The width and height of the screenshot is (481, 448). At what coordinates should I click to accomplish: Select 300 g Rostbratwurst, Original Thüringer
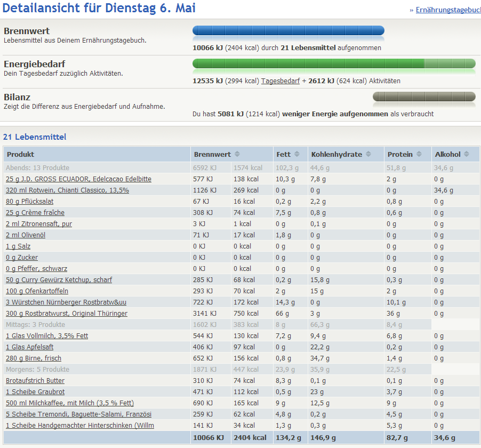(67, 314)
